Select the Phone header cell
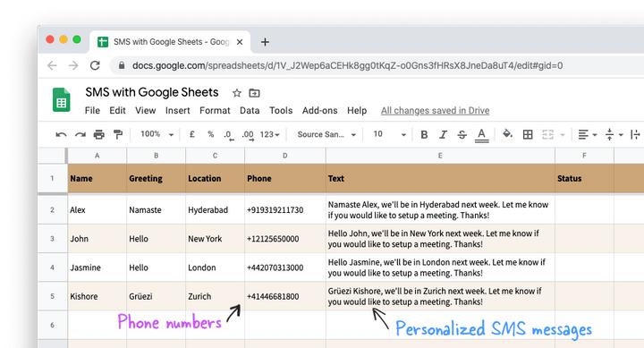Image resolution: width=644 pixels, height=348 pixels. click(x=285, y=178)
